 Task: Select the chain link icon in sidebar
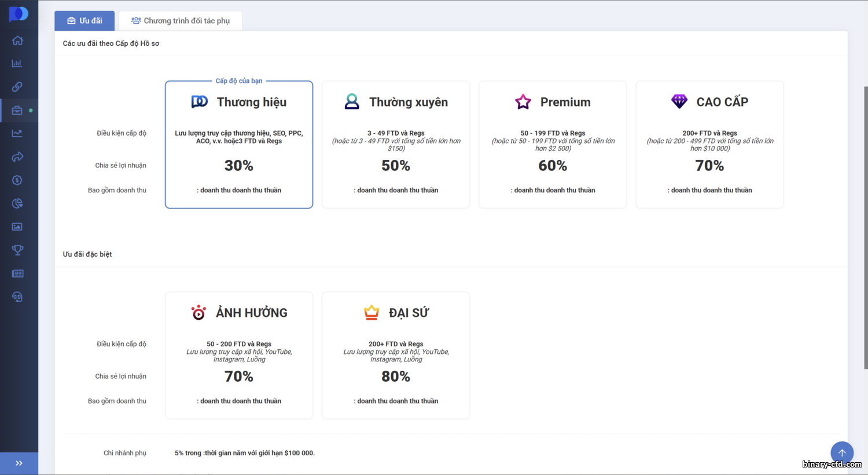point(17,87)
